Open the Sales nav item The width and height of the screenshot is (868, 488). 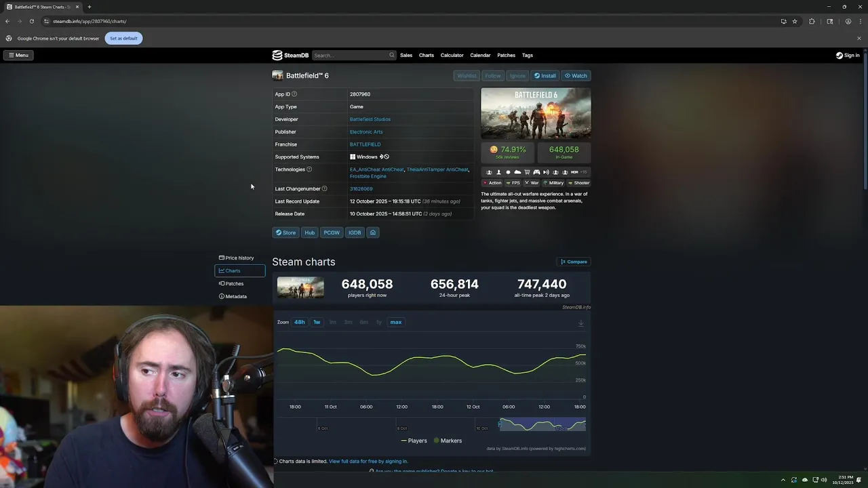tap(406, 56)
